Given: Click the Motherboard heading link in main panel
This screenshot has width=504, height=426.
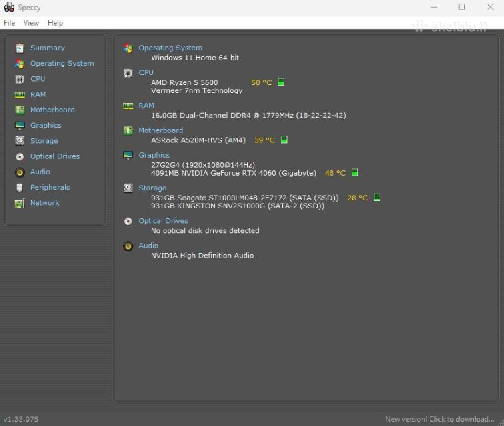Looking at the screenshot, I should click(x=161, y=130).
